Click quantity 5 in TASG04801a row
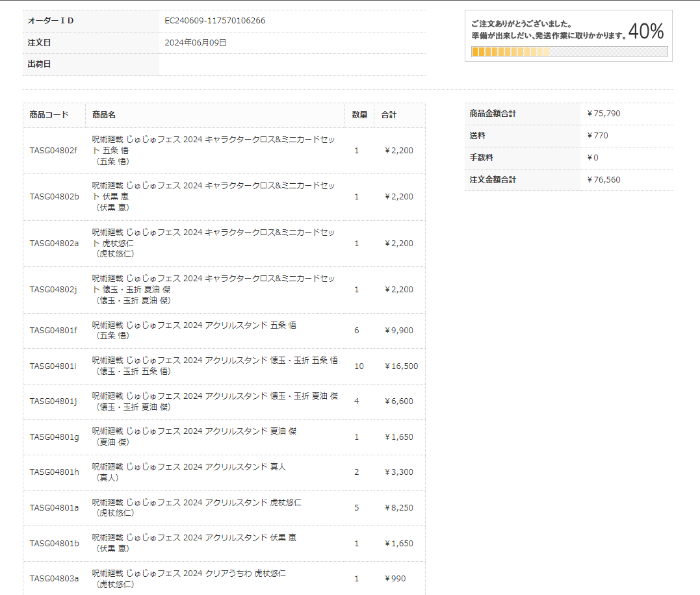The width and height of the screenshot is (700, 595). pyautogui.click(x=356, y=507)
